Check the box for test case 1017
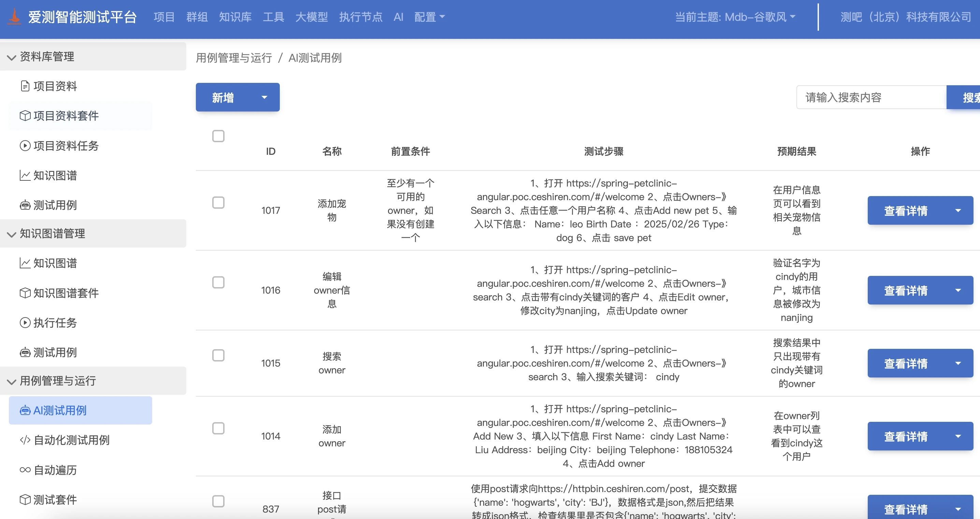Screen dimensions: 980x519 click(x=218, y=203)
